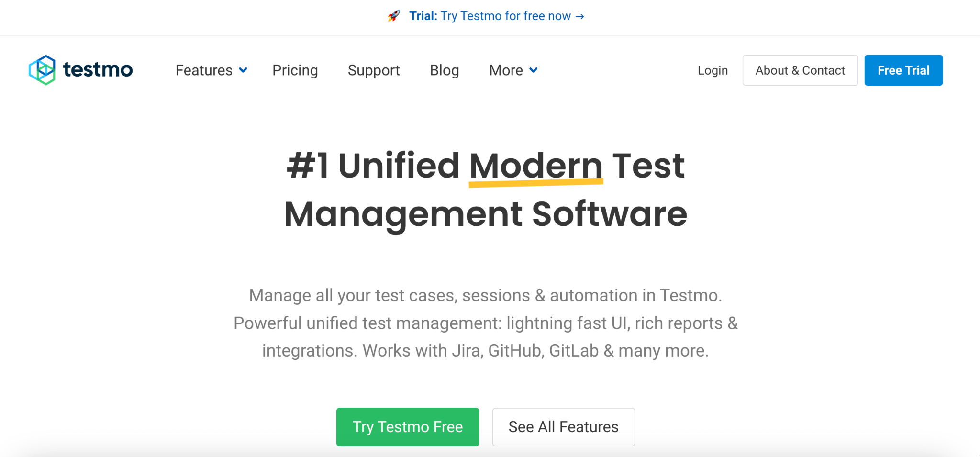Image resolution: width=980 pixels, height=457 pixels.
Task: Expand the Features dropdown chevron
Action: pos(243,70)
